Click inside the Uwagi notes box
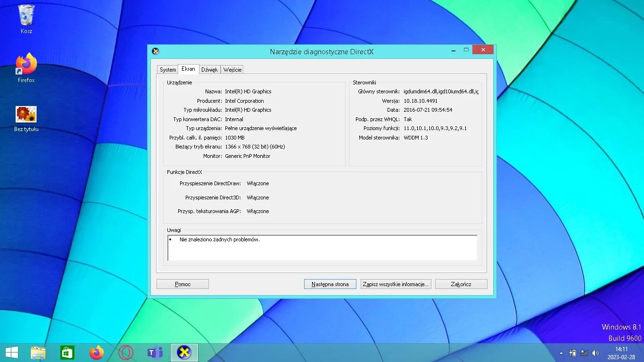The width and height of the screenshot is (644, 362). coord(322,248)
